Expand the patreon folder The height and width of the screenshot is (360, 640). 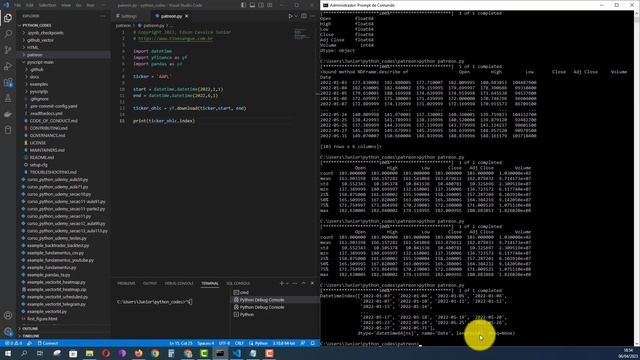(35, 55)
